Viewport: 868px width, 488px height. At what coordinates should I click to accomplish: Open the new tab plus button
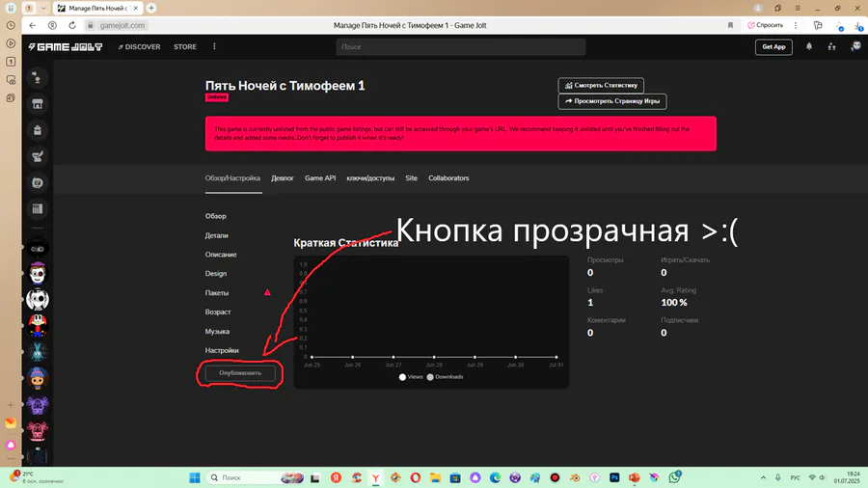151,9
